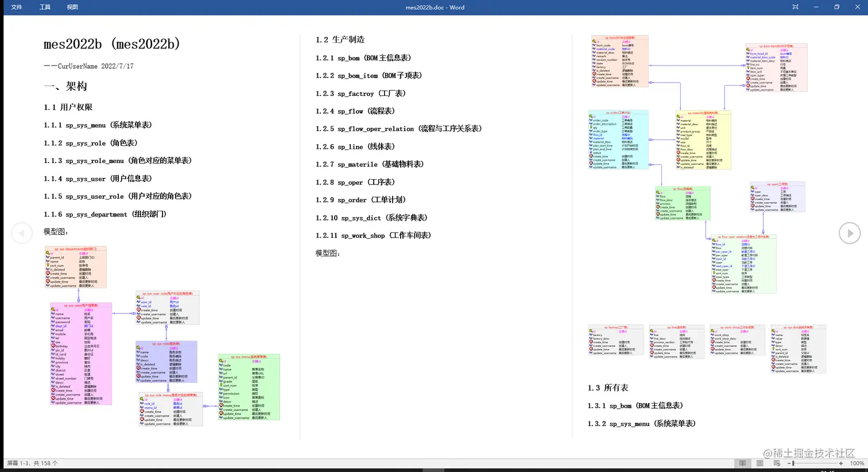
Task: Click the screen count 屏幕 1-3 status
Action: 32,463
